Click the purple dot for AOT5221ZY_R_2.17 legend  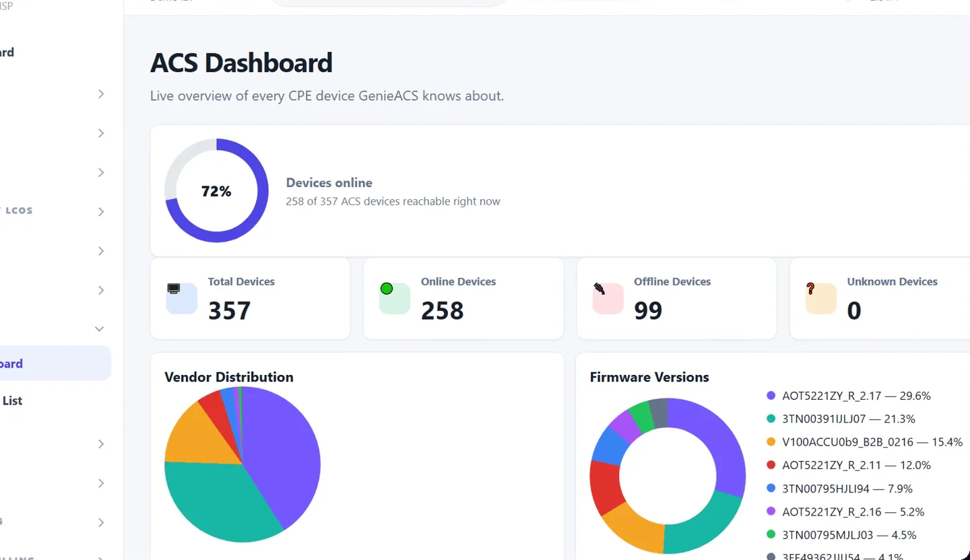click(771, 396)
